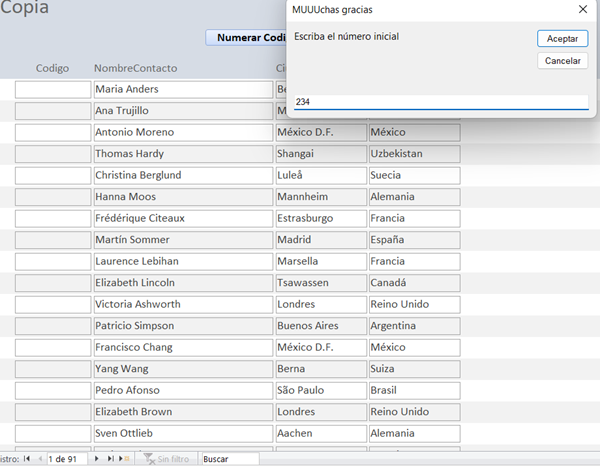Advance to next record arrow
This screenshot has height=466, width=600.
[x=96, y=458]
